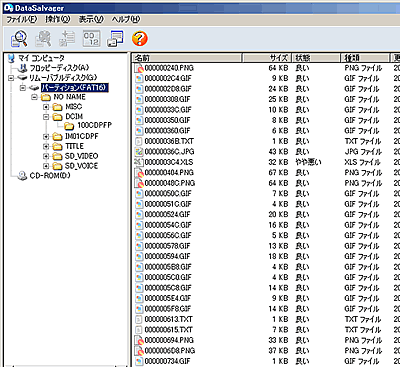Click the Excel icon of 000003C4.XLS
Viewport: 400px width, 367px height.
coord(138,162)
